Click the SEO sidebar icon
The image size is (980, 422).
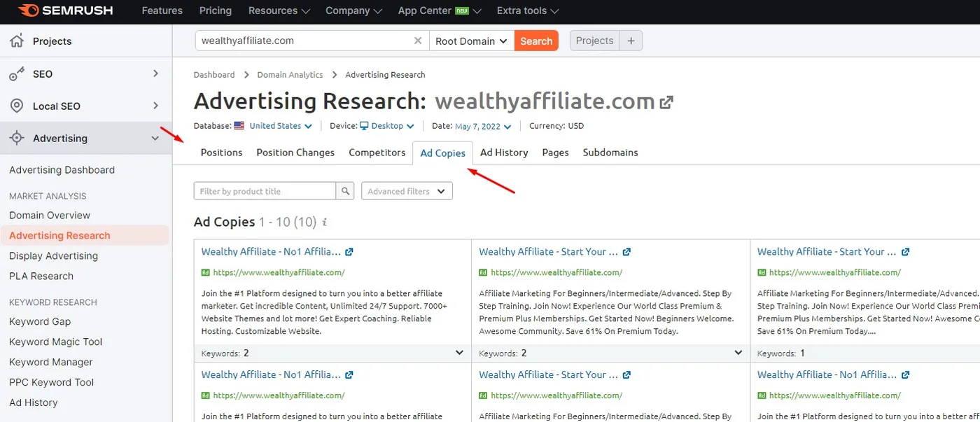point(17,74)
